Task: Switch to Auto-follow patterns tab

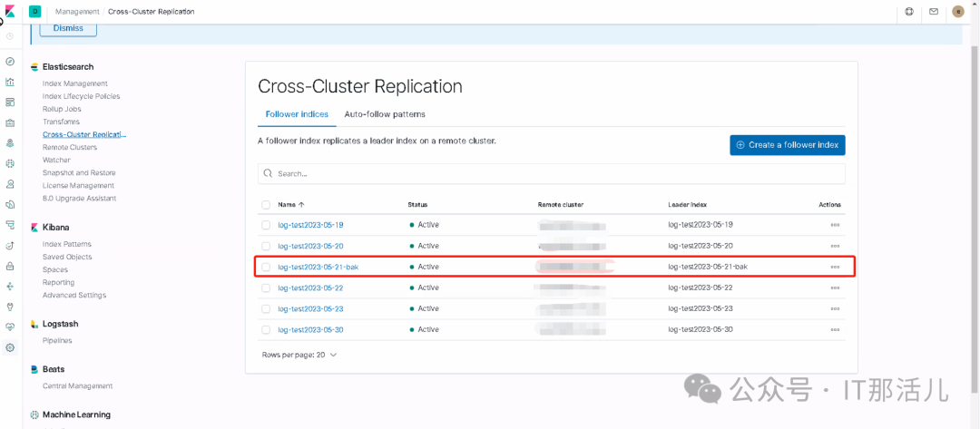Action: point(385,114)
